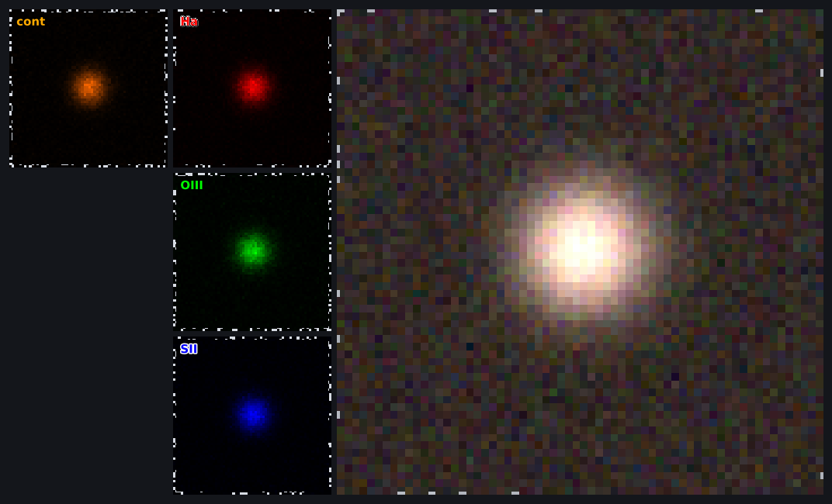Click the orange 'cont' label
Image resolution: width=832 pixels, height=504 pixels.
31,22
